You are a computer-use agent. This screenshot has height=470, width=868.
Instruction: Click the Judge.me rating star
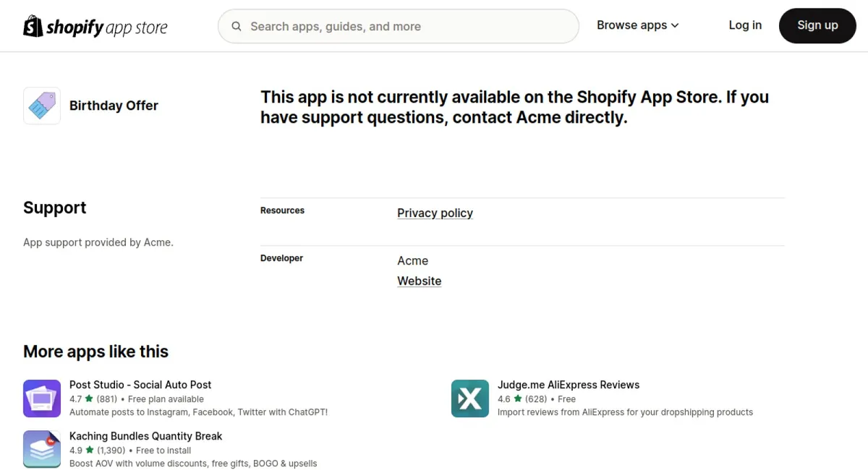517,399
